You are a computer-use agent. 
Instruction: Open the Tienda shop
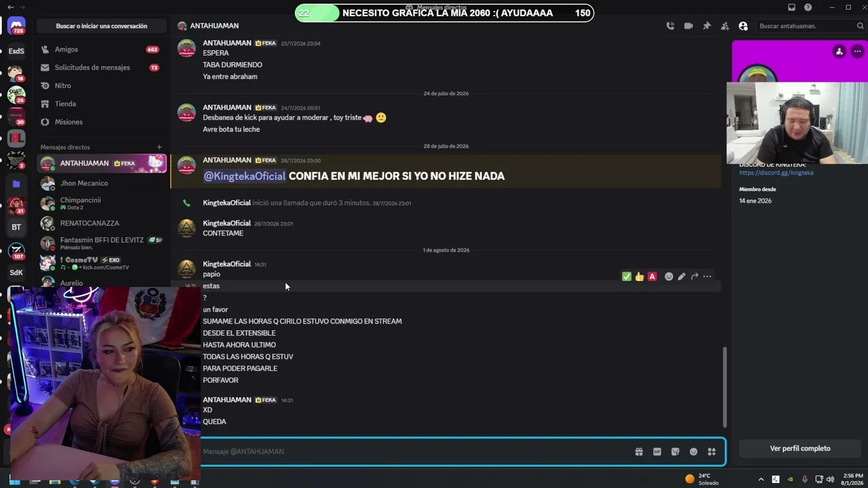102,104
